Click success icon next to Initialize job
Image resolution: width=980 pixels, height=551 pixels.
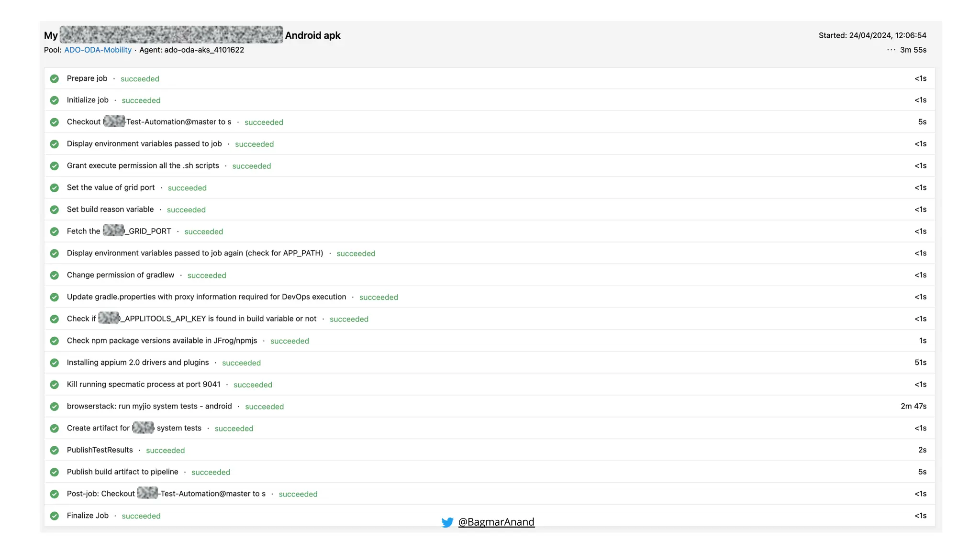pyautogui.click(x=55, y=100)
